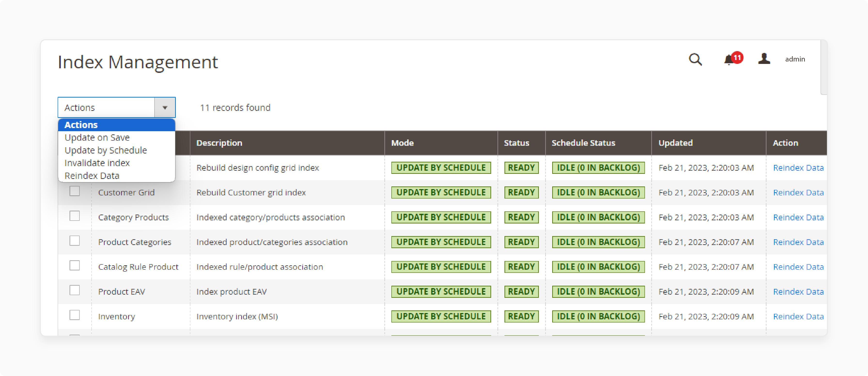Click 'Product Categories' indexer name
Screen dimensions: 868x376
coord(135,242)
